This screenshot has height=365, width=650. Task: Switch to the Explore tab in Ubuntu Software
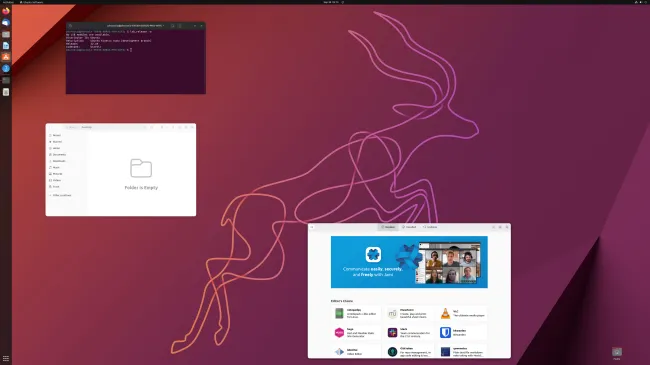[x=388, y=227]
